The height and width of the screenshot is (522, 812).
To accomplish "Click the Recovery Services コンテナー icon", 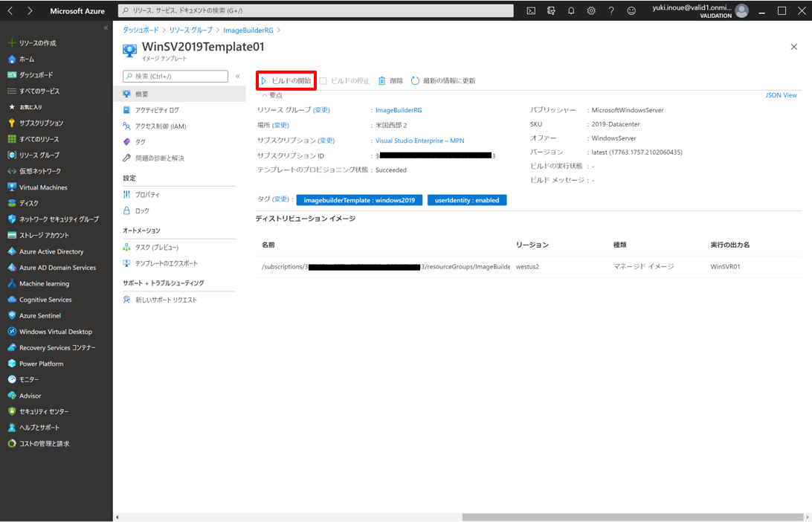I will (12, 347).
